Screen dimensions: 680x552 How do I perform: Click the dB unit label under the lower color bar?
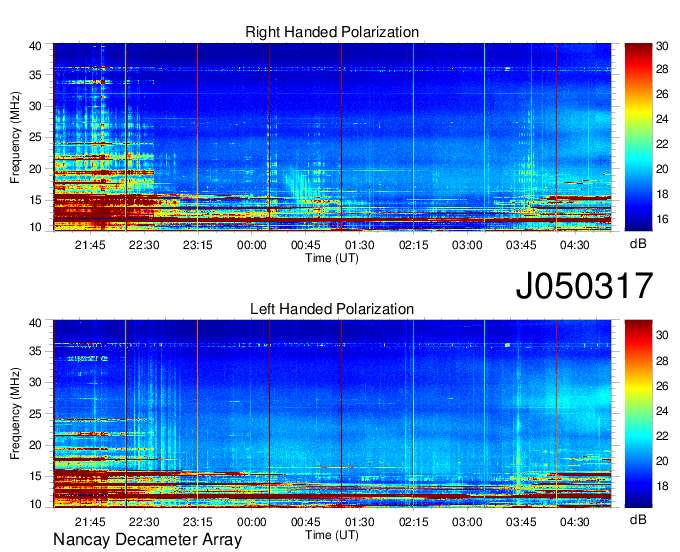[638, 519]
